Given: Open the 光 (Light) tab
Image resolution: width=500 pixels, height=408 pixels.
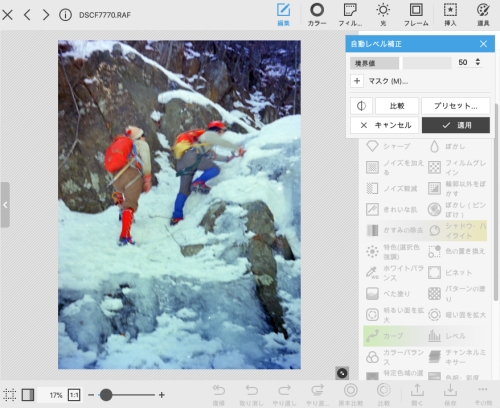Looking at the screenshot, I should click(x=383, y=14).
